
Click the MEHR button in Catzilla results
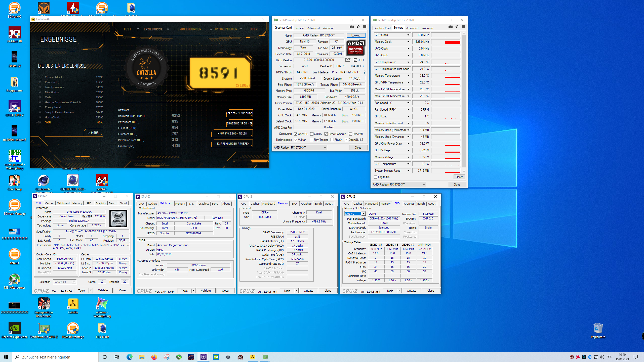(x=93, y=133)
